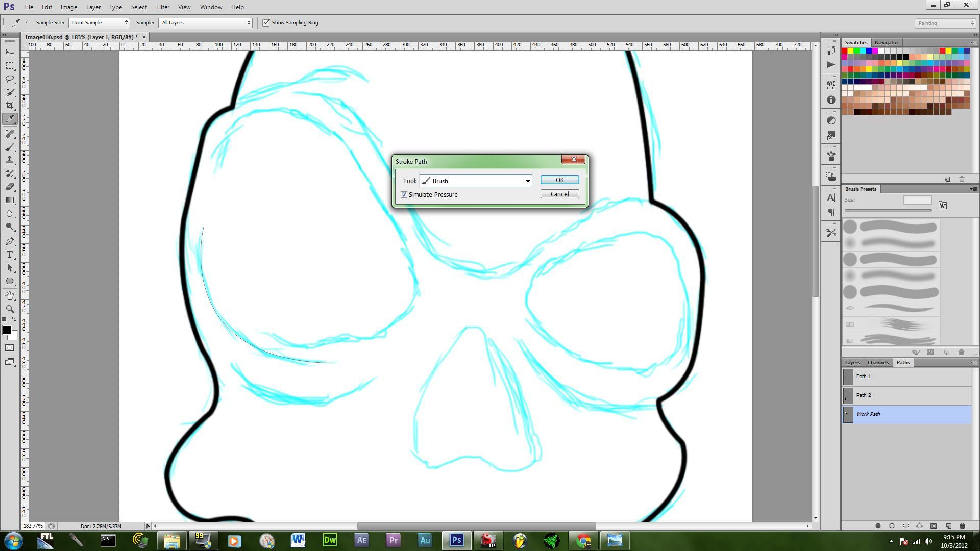The width and height of the screenshot is (980, 551).
Task: Open the Clone Source panel icon
Action: coord(831,177)
